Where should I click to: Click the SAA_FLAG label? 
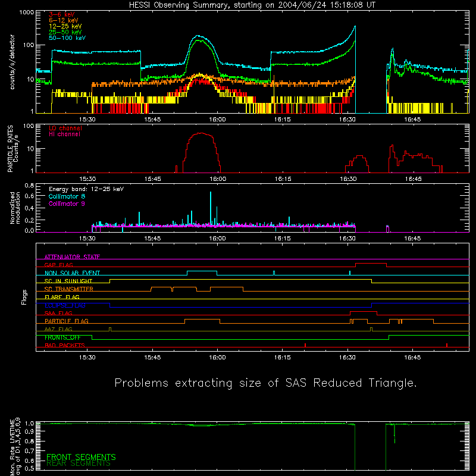click(x=58, y=313)
